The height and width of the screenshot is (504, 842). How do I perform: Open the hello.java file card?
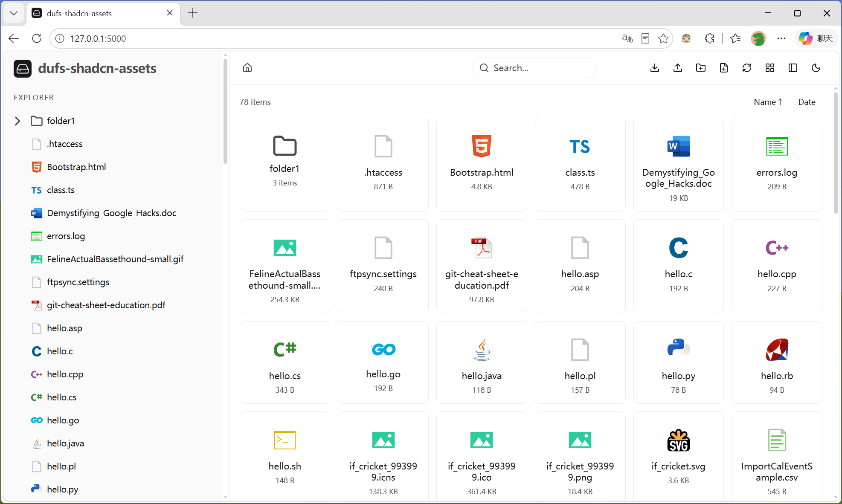coord(482,362)
